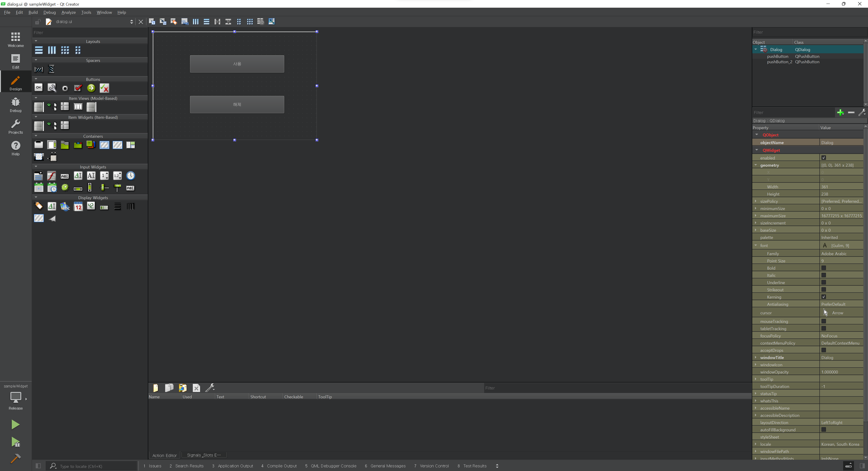Screen dimensions: 868x471
Task: Enable the mouseTracking checkbox
Action: pos(823,321)
